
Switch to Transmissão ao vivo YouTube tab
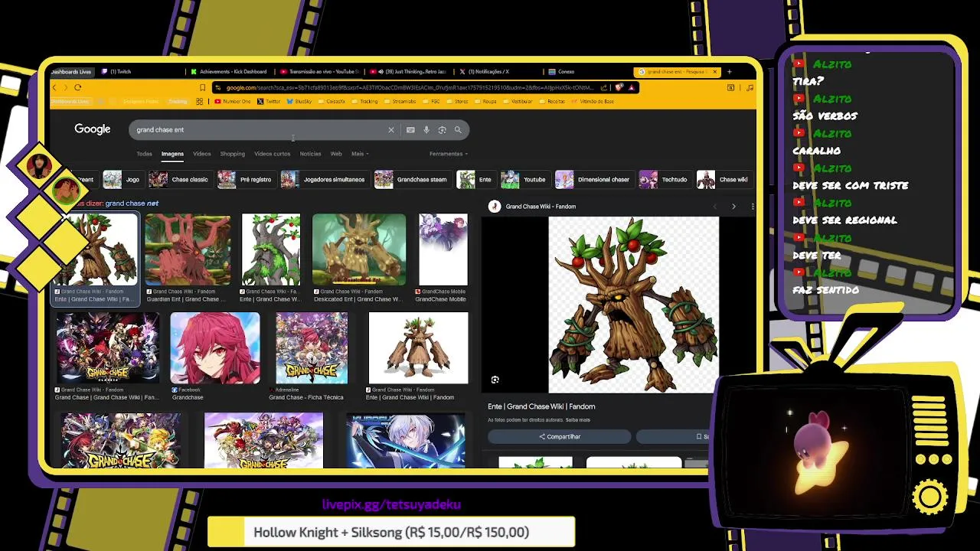tap(320, 72)
